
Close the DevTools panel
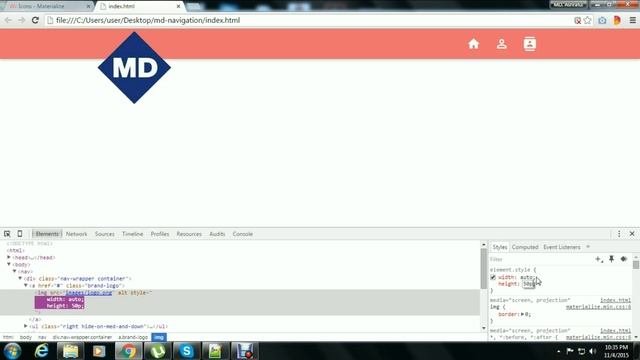[632, 234]
